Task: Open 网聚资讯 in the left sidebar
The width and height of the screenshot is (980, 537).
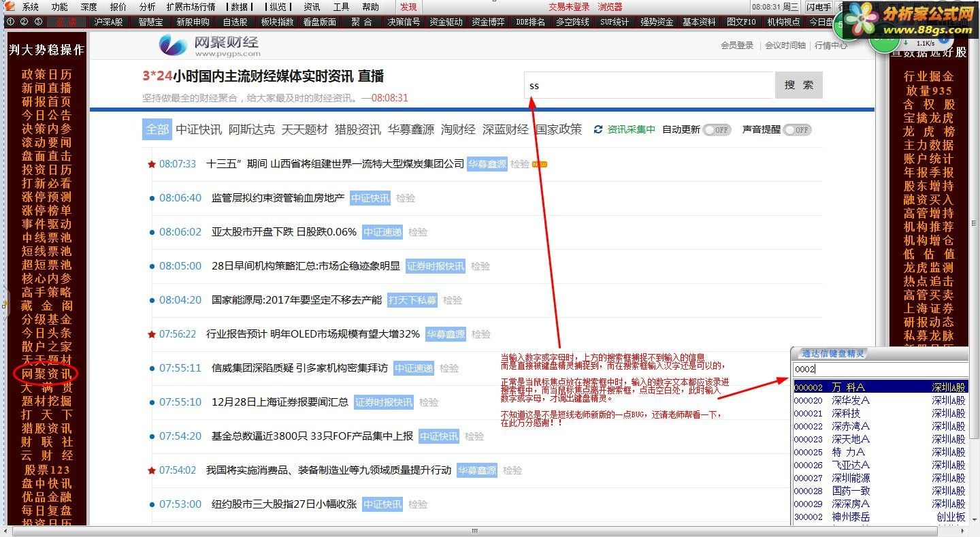Action: [46, 374]
